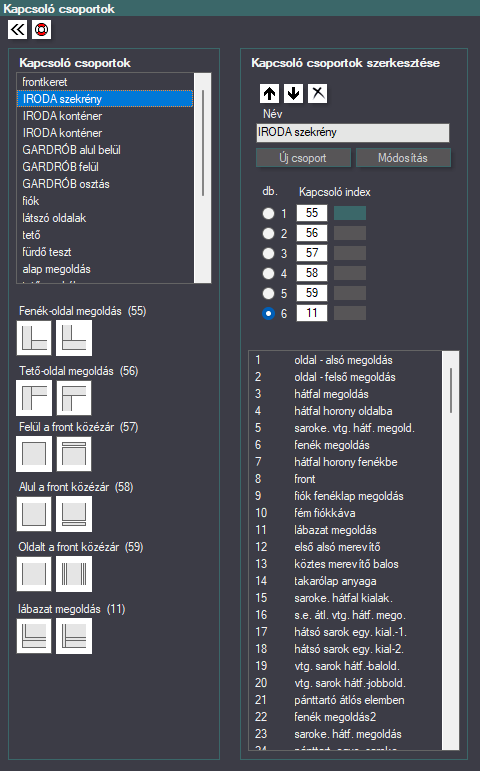Image resolution: width=480 pixels, height=771 pixels.
Task: Click the delete X icon beside arrows
Action: click(318, 93)
